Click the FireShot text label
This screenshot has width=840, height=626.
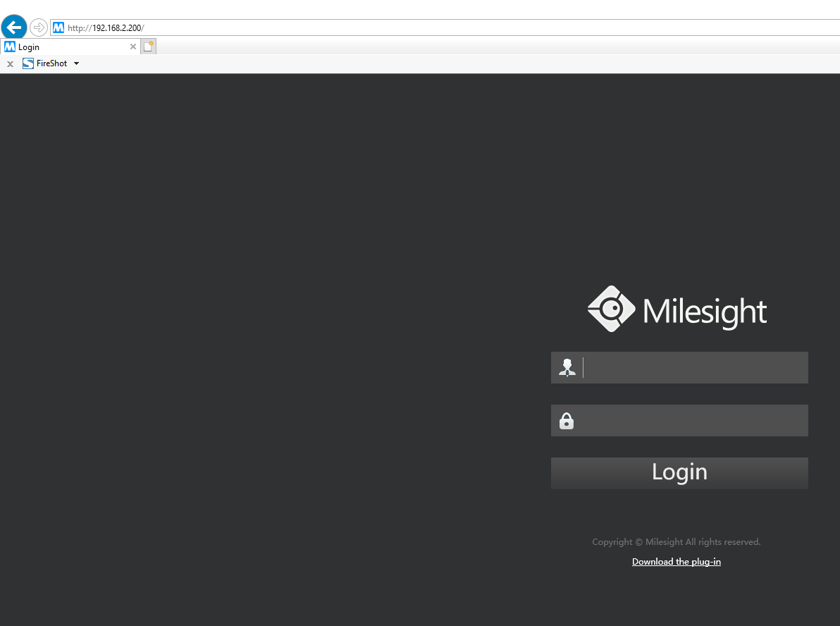(x=52, y=63)
